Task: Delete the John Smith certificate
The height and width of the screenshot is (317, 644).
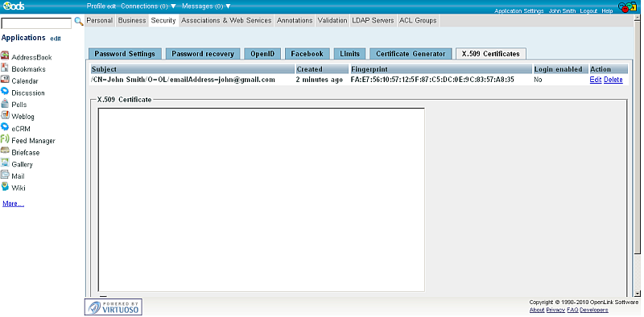Action: pyautogui.click(x=613, y=80)
